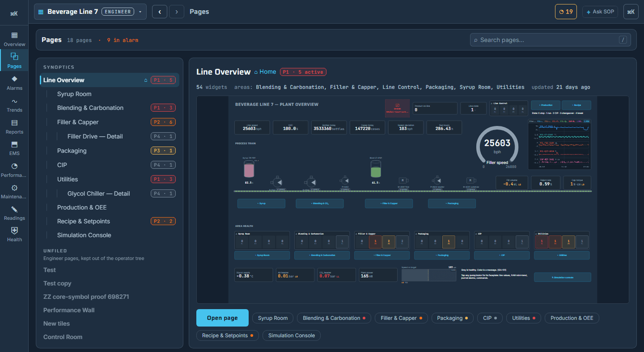Click the Simulation Console chip
This screenshot has width=644, height=352.
click(x=292, y=335)
